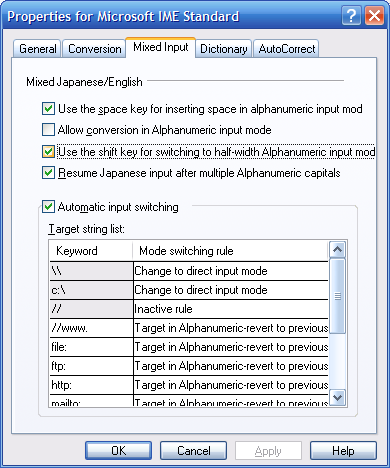Switch to the General tab
The width and height of the screenshot is (390, 468).
[37, 49]
